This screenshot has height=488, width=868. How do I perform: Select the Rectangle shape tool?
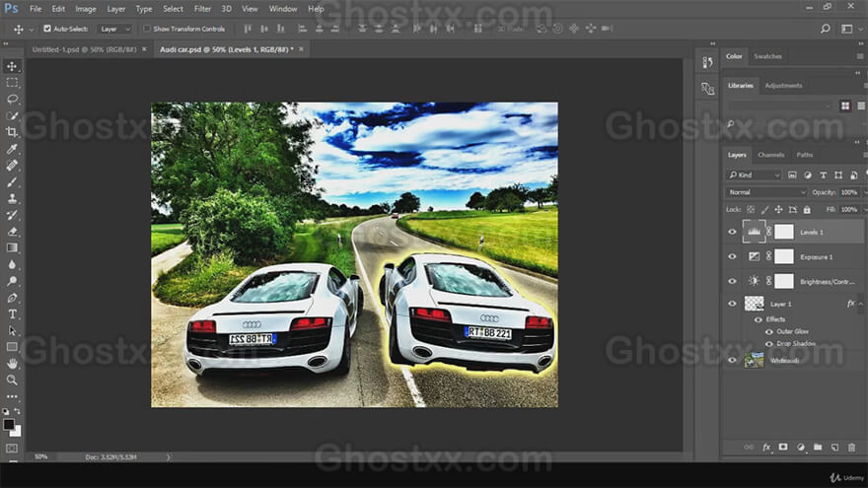coord(12,347)
